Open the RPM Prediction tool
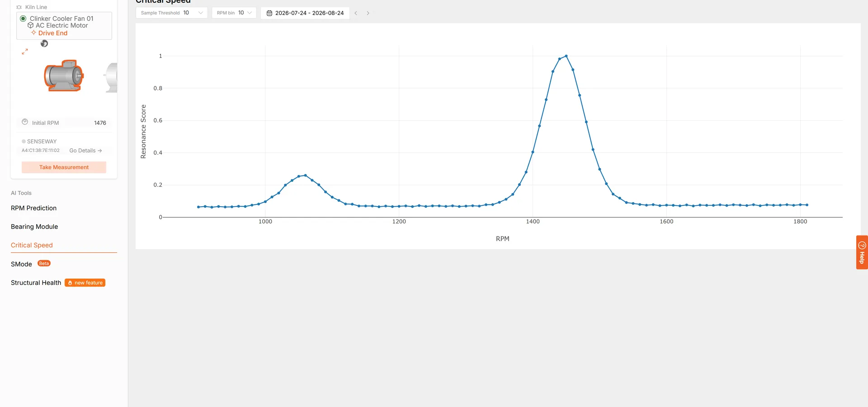This screenshot has height=407, width=868. tap(34, 208)
